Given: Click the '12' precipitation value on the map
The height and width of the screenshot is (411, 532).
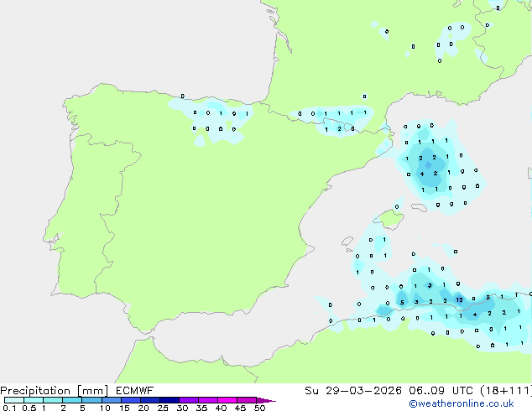Looking at the screenshot, I should pos(459,299).
